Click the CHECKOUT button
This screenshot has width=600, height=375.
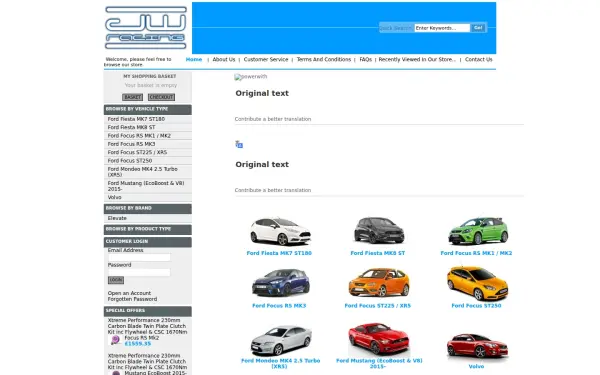click(x=161, y=97)
